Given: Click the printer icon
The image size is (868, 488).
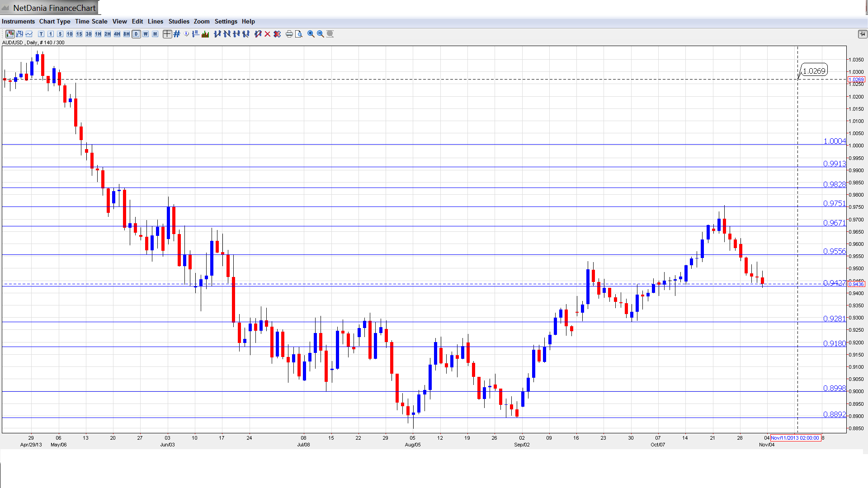Looking at the screenshot, I should [x=289, y=34].
